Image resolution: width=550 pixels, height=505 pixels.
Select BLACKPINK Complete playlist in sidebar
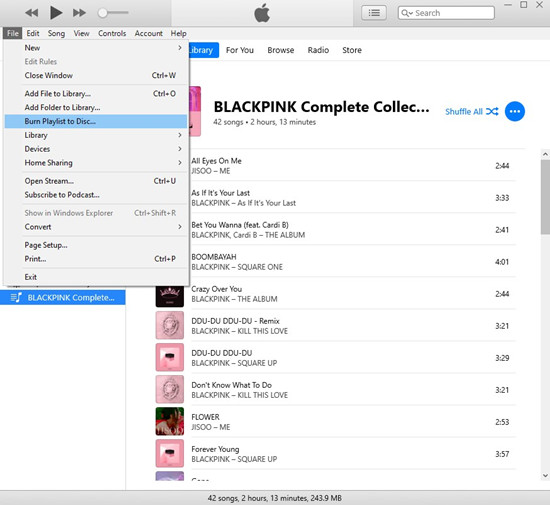[63, 298]
